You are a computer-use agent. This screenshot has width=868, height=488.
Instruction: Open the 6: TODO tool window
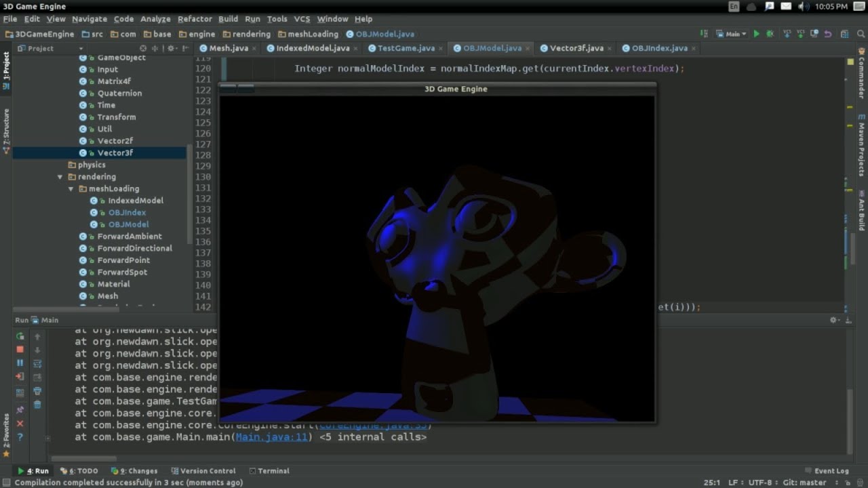pos(79,471)
